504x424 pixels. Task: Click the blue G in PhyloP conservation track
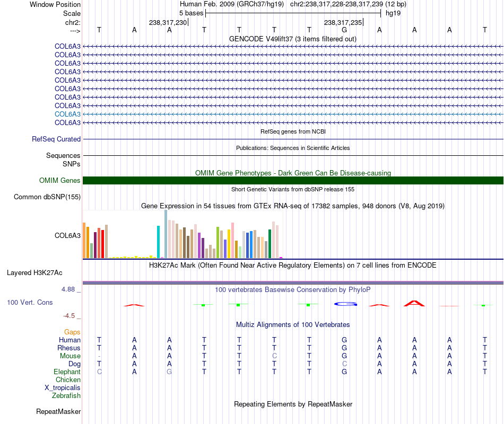[345, 304]
